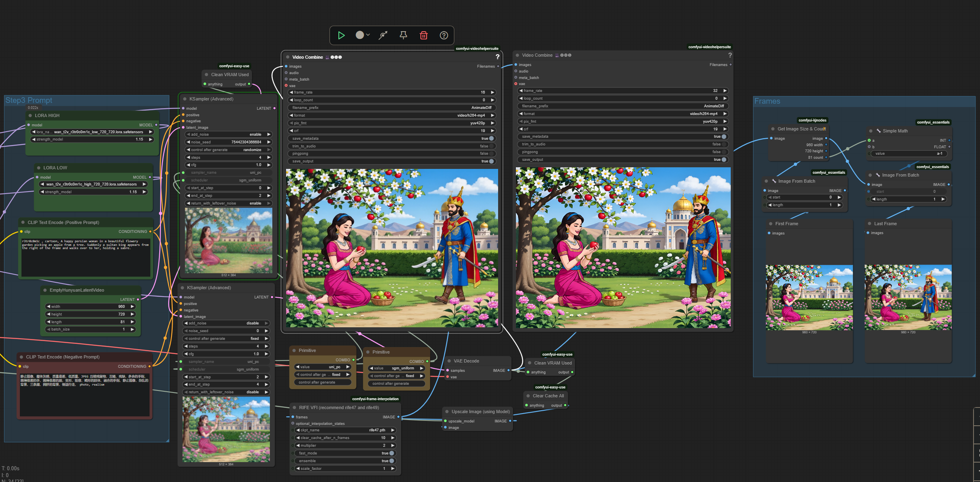Delete selected node with red trash icon

[424, 36]
